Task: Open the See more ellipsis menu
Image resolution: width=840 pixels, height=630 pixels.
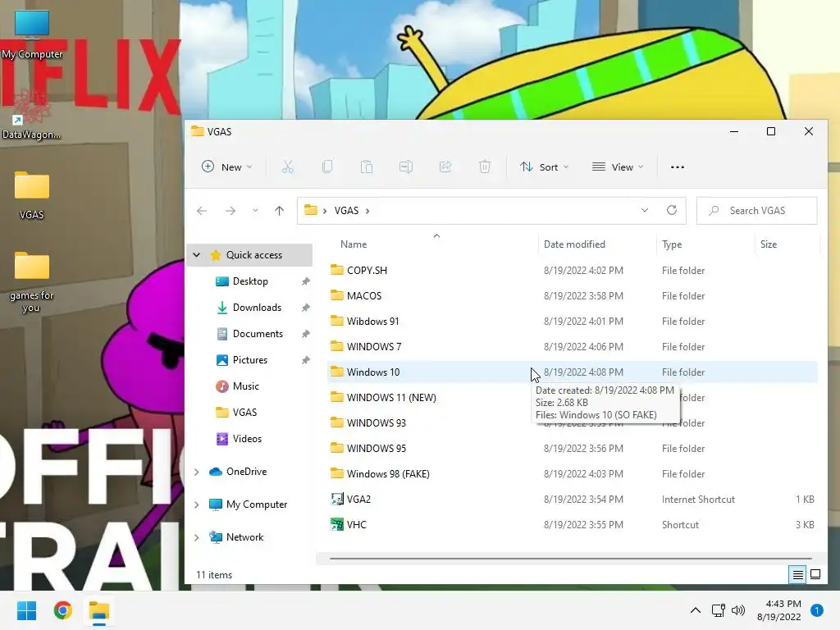Action: (677, 167)
